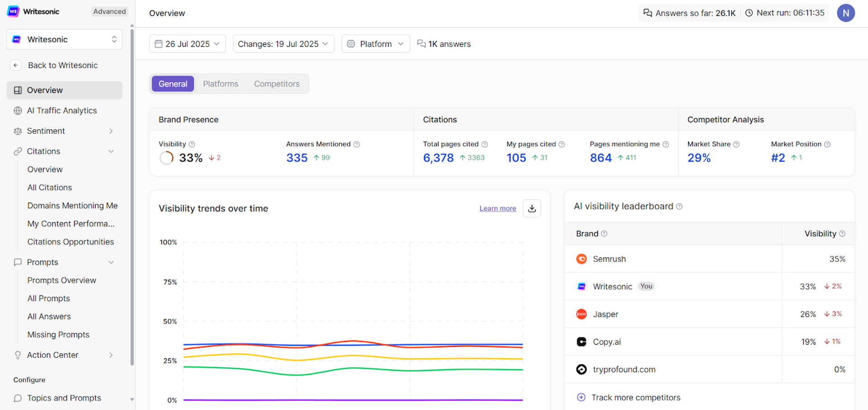Viewport: 868px width, 410px height.
Task: Click Track more competitors
Action: click(x=636, y=397)
